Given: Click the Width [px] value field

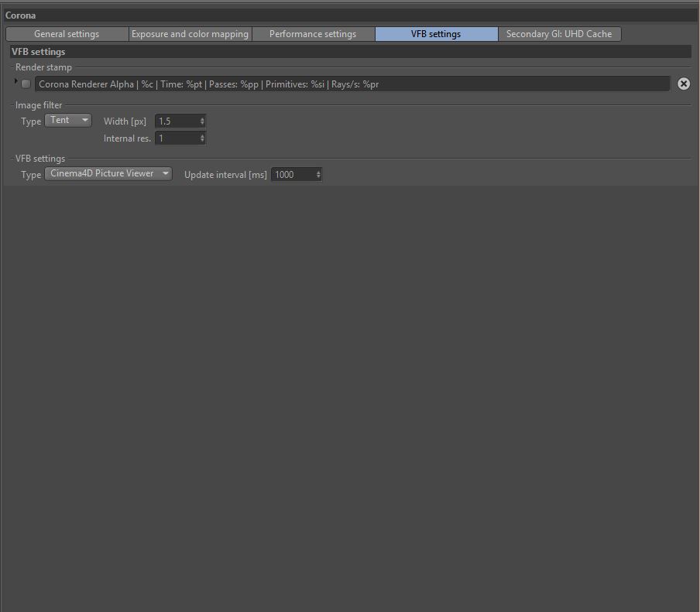Looking at the screenshot, I should (x=177, y=121).
